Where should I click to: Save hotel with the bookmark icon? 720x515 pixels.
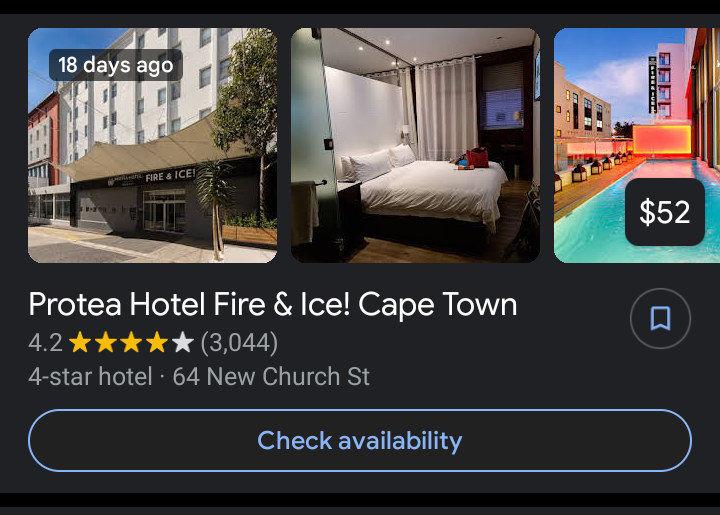pyautogui.click(x=660, y=318)
